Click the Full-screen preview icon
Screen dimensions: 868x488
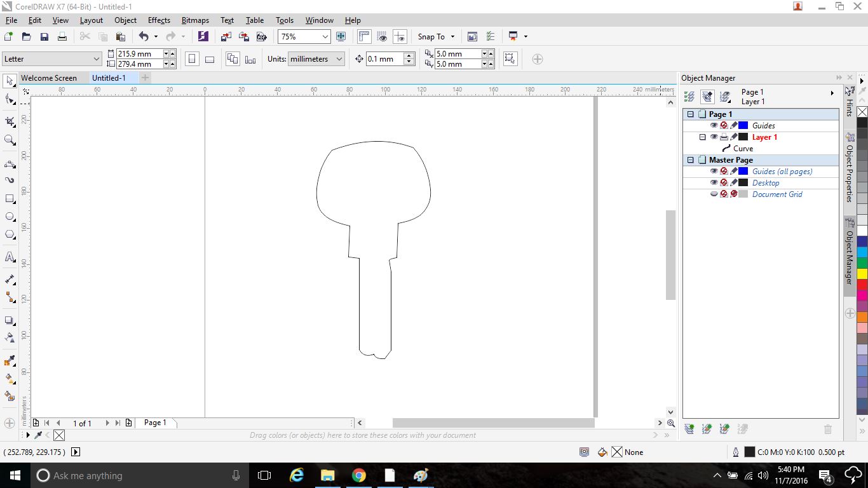(341, 37)
